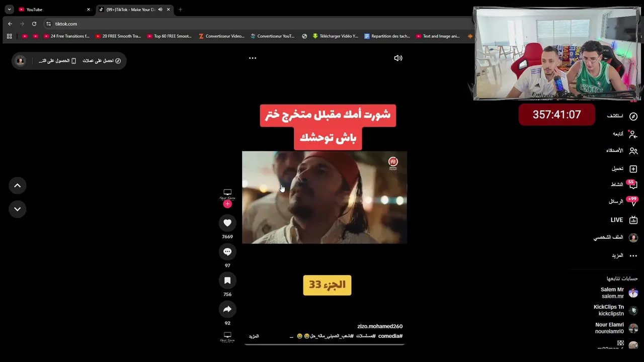Open the KickClips Tn followed account
Viewport: 644px width, 362px height.
(616, 310)
